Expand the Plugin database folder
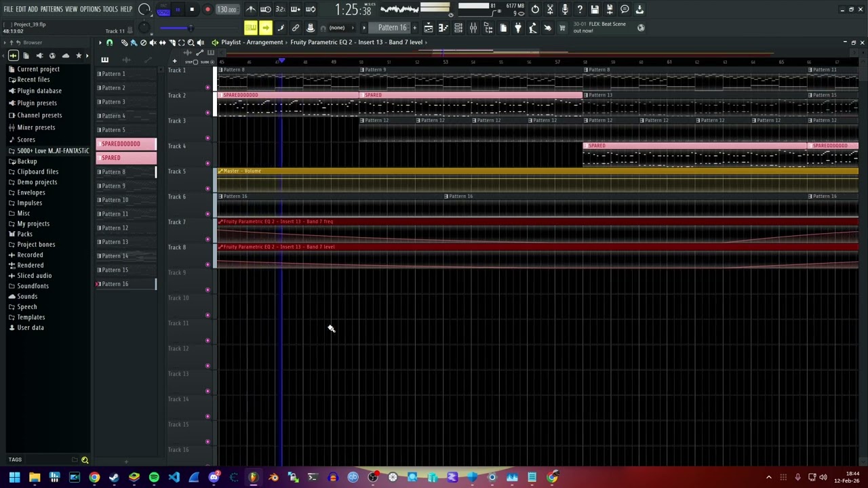The width and height of the screenshot is (868, 488). (x=39, y=91)
